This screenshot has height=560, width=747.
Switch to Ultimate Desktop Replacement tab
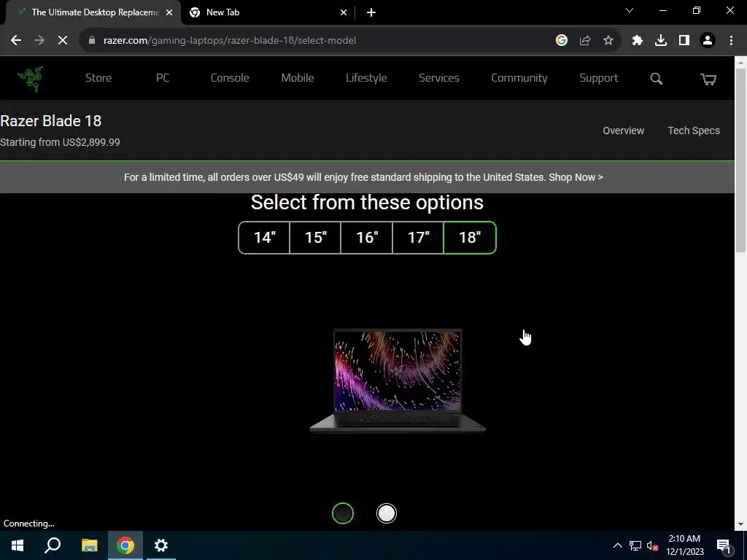tap(93, 12)
